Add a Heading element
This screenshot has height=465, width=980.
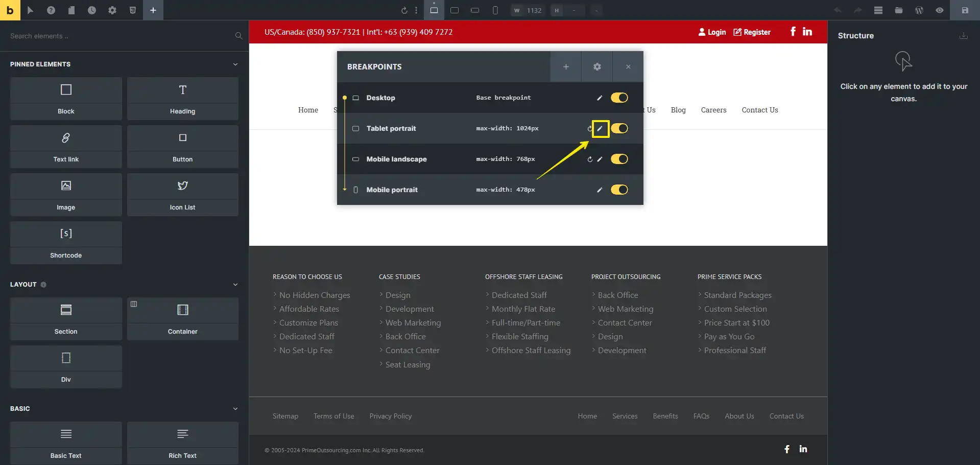(x=183, y=99)
